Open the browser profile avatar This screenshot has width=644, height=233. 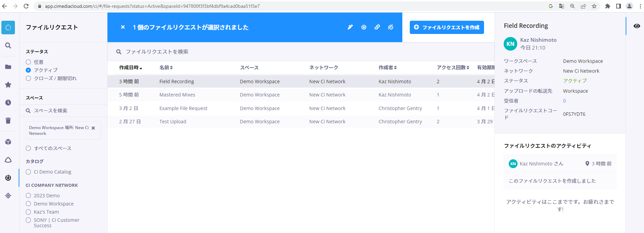[x=629, y=6]
